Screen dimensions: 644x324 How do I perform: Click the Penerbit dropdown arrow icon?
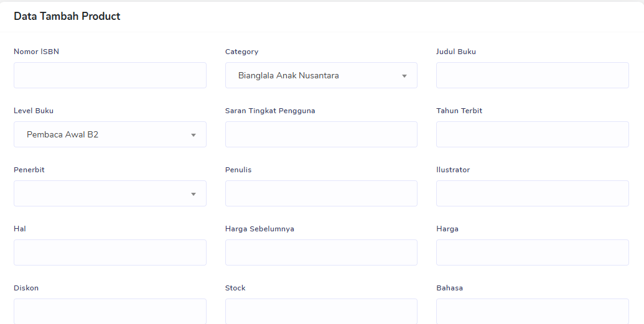coord(193,194)
